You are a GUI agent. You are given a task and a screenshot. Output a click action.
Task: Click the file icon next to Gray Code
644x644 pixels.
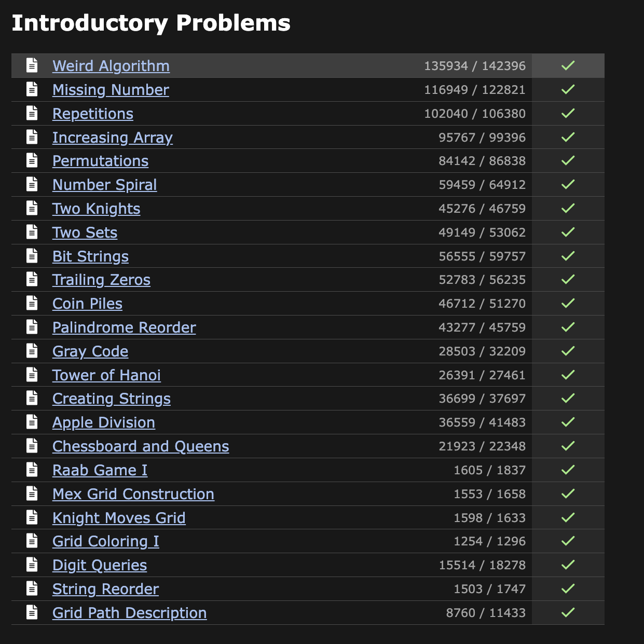click(32, 351)
